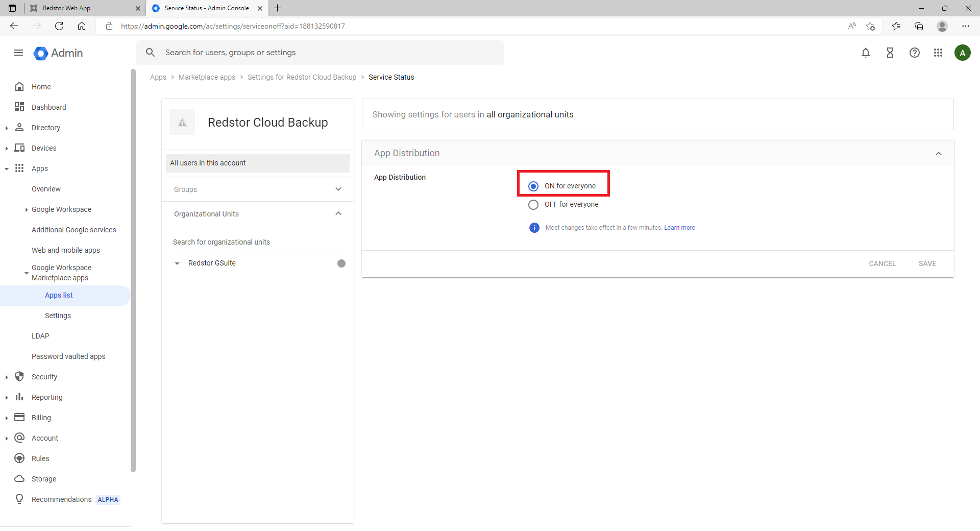Image resolution: width=980 pixels, height=531 pixels.
Task: Click the Google Admin logo
Action: pos(58,53)
